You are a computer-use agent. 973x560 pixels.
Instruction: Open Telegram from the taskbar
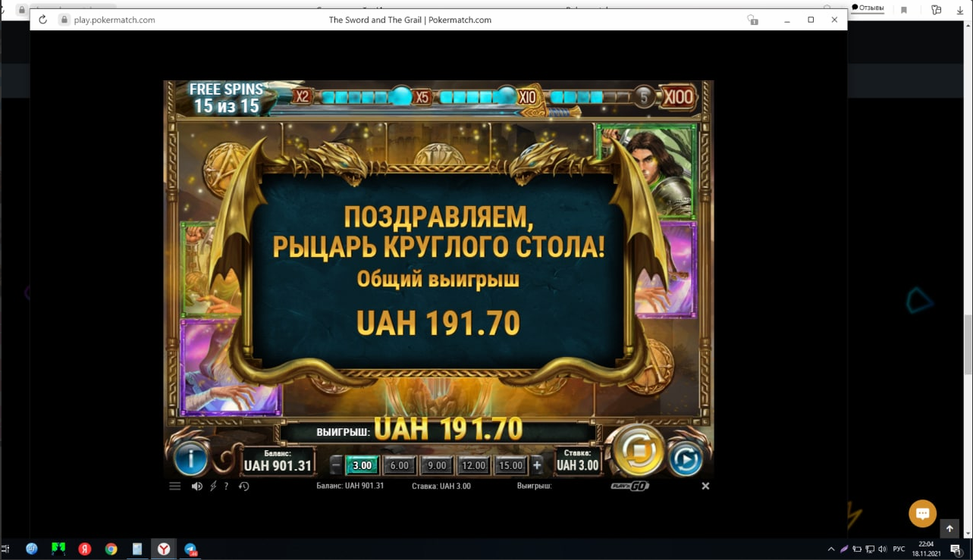190,549
